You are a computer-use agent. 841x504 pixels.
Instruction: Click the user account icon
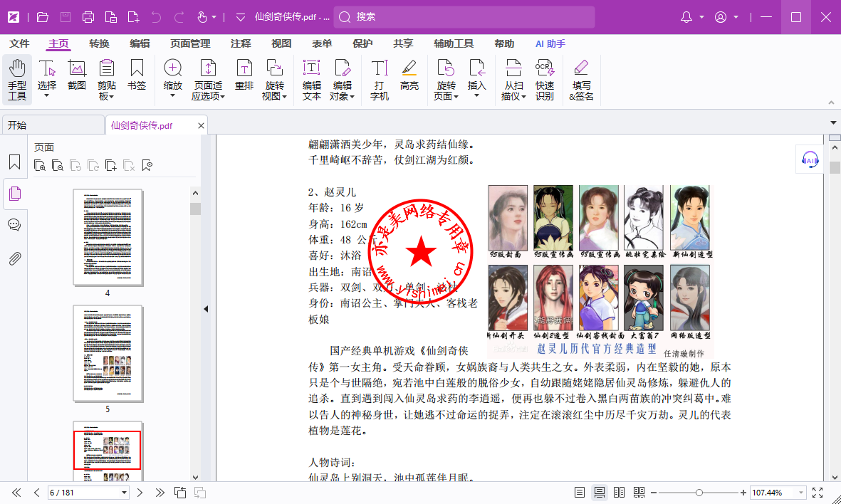click(x=721, y=17)
